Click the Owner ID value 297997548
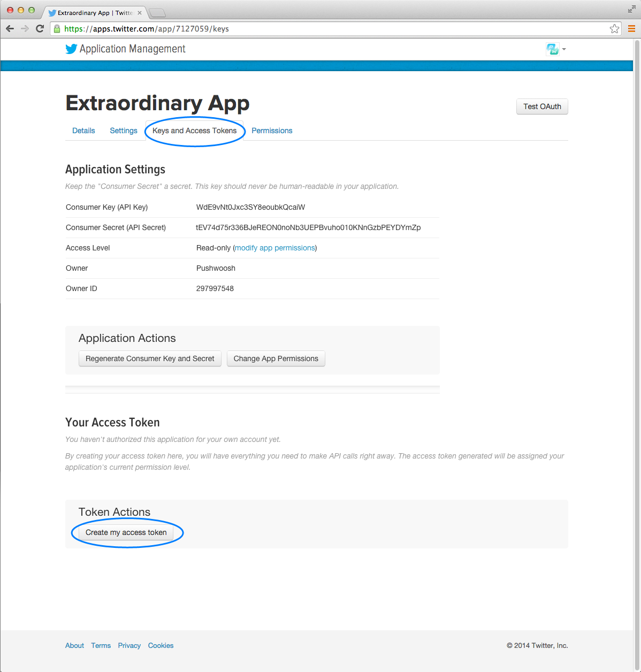 pos(215,288)
